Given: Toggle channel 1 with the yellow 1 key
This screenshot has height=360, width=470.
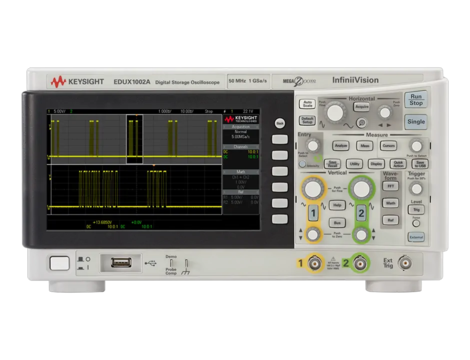Looking at the screenshot, I should tap(313, 213).
